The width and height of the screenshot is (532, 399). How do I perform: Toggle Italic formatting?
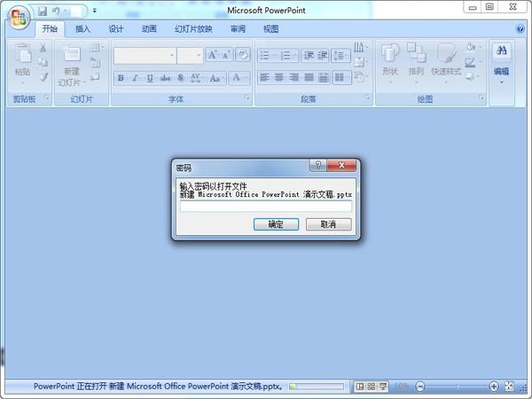(x=135, y=78)
